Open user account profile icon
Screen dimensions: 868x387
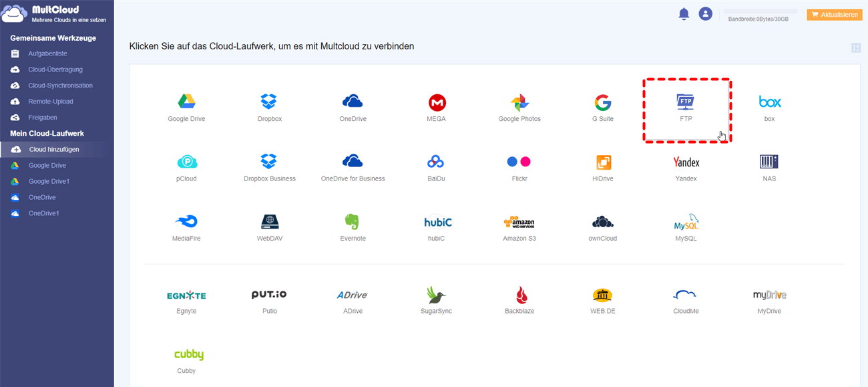tap(706, 14)
